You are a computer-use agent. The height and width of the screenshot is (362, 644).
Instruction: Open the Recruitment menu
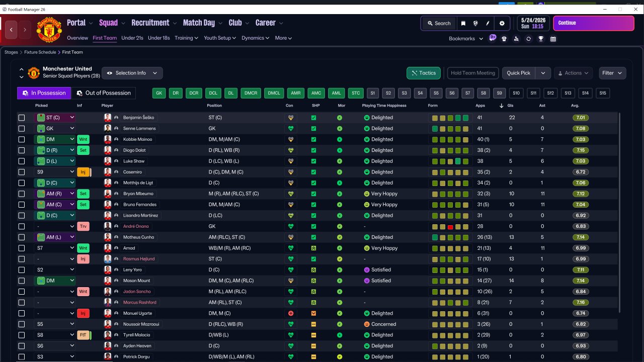pos(154,23)
